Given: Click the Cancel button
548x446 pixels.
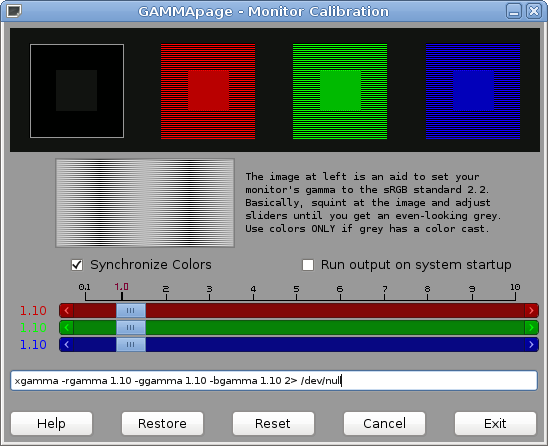Looking at the screenshot, I should [384, 424].
